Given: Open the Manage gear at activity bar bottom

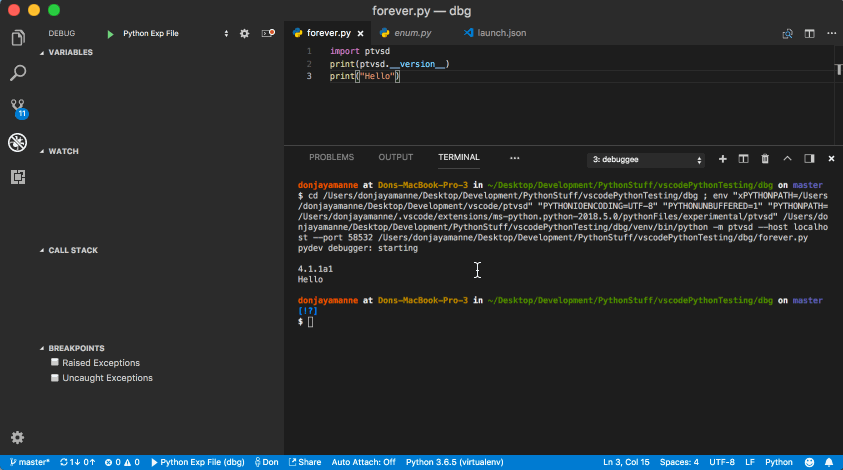Looking at the screenshot, I should (18, 438).
